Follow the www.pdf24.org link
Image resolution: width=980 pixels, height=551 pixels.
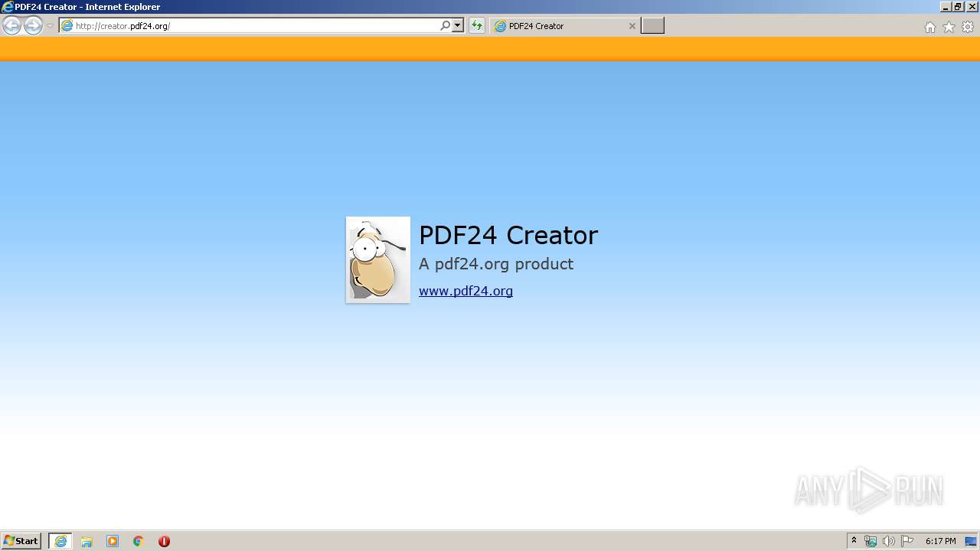[465, 291]
